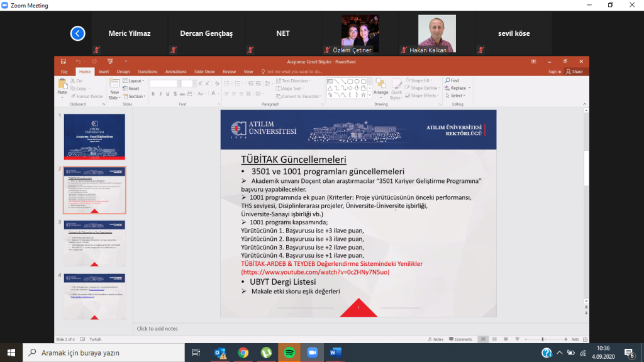This screenshot has height=362, width=644.
Task: Toggle Italic formatting in the Font group
Action: (x=160, y=94)
